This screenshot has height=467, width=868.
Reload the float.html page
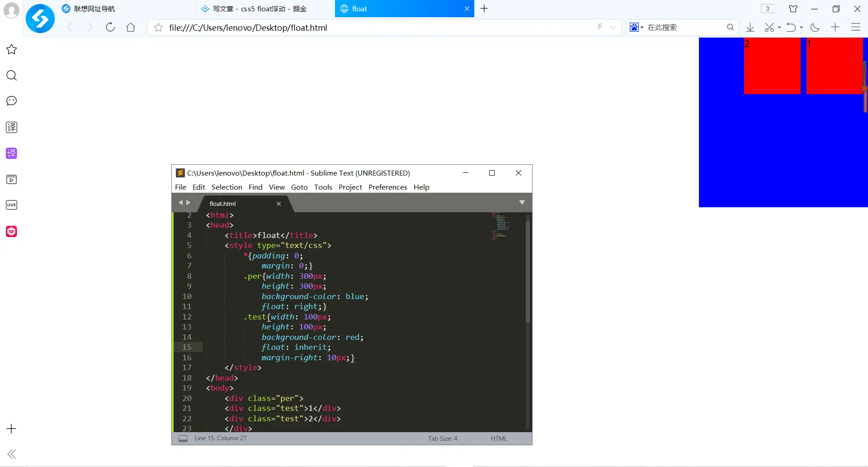click(x=110, y=27)
